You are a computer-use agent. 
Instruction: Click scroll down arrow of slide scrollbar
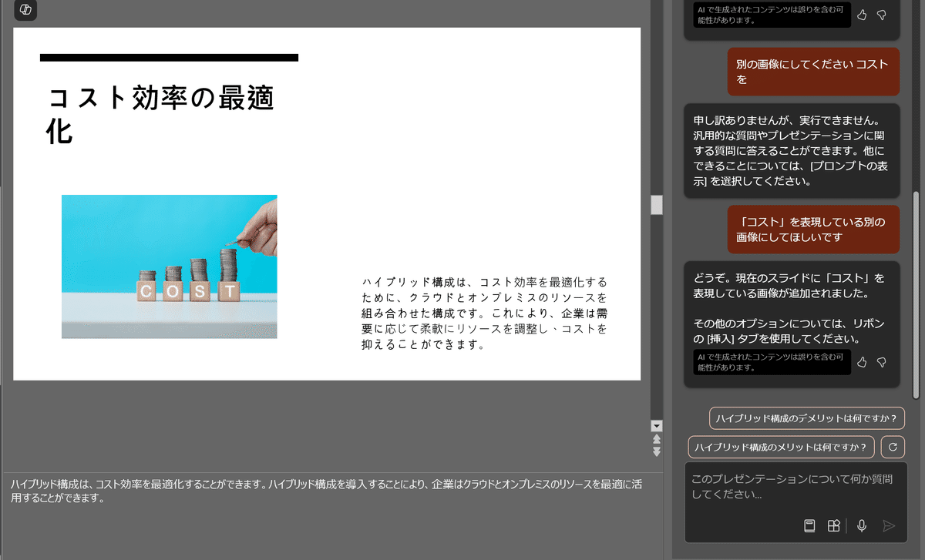(x=657, y=425)
